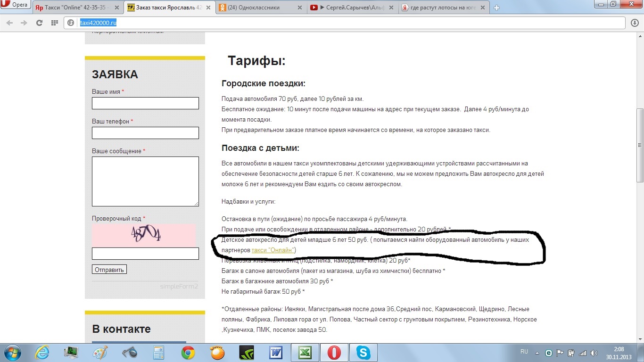Open Skype from the taskbar

[363, 353]
